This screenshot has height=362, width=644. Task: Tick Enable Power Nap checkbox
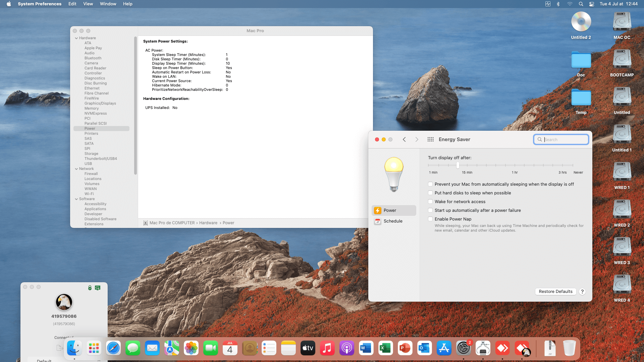pyautogui.click(x=430, y=219)
